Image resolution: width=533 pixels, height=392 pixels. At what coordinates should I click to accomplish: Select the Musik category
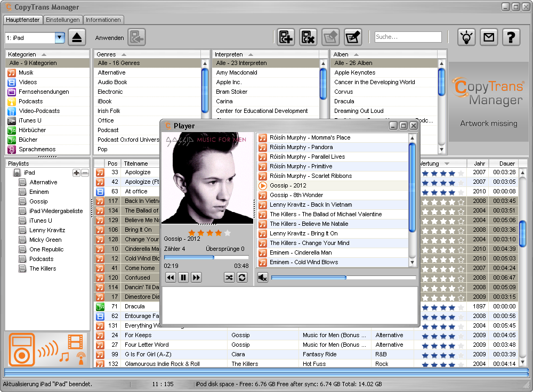coord(47,72)
